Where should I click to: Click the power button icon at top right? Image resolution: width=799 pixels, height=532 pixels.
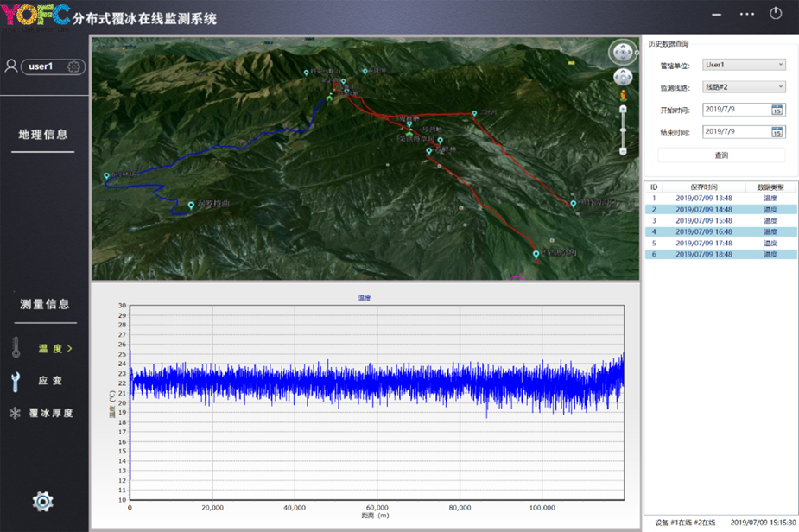pyautogui.click(x=776, y=14)
